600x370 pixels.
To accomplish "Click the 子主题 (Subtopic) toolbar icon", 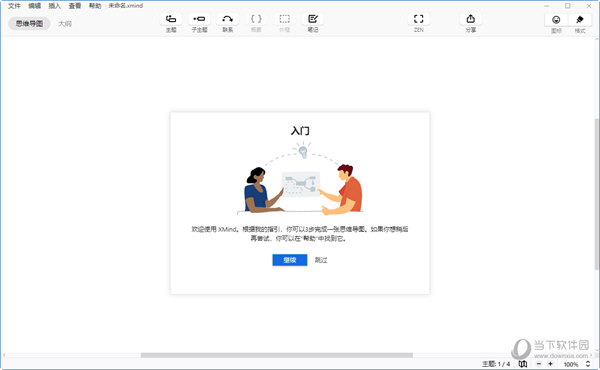I will click(199, 19).
